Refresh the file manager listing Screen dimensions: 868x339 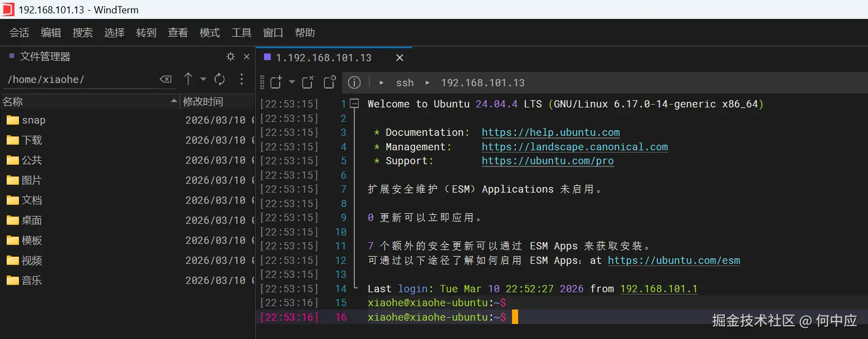tap(220, 80)
